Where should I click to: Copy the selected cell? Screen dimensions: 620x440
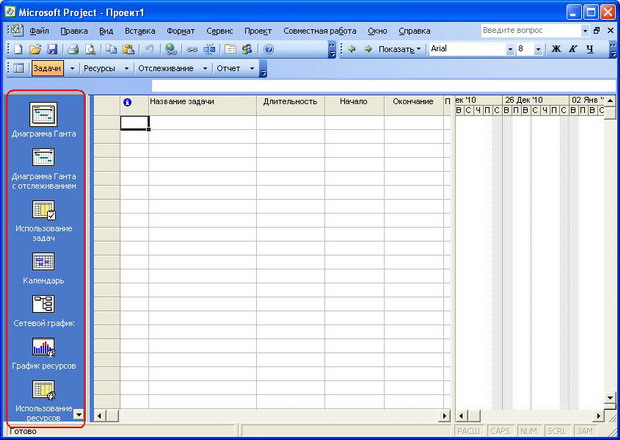[112, 49]
